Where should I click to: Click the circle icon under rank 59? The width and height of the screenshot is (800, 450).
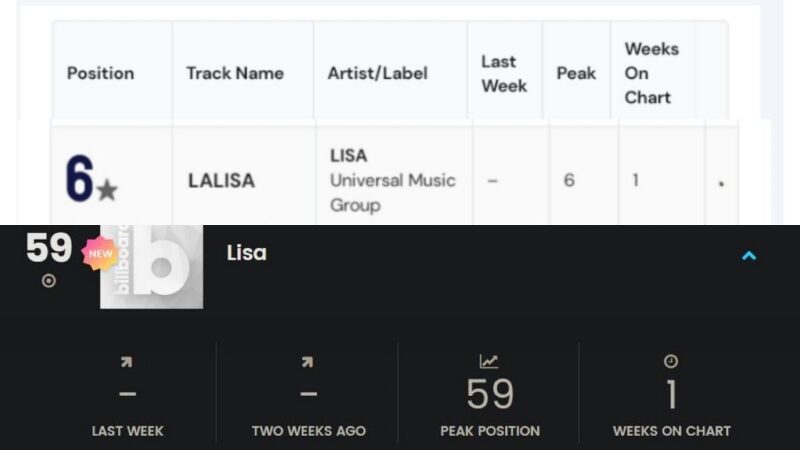[x=48, y=281]
